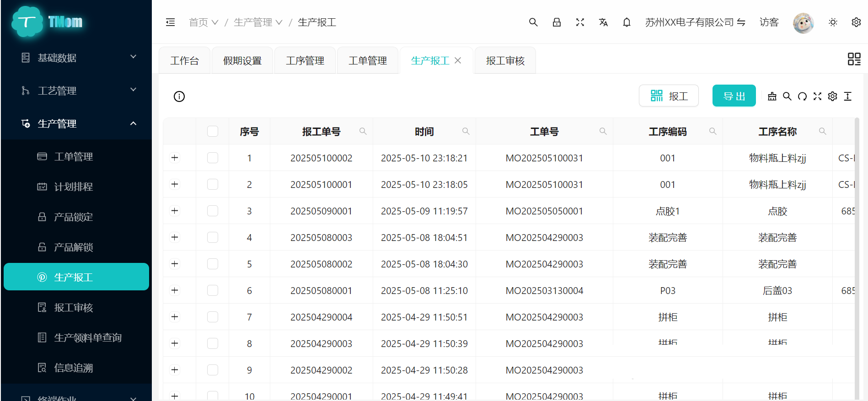Select checkbox for row 3
Screen dimensions: 868x401
[x=213, y=211]
